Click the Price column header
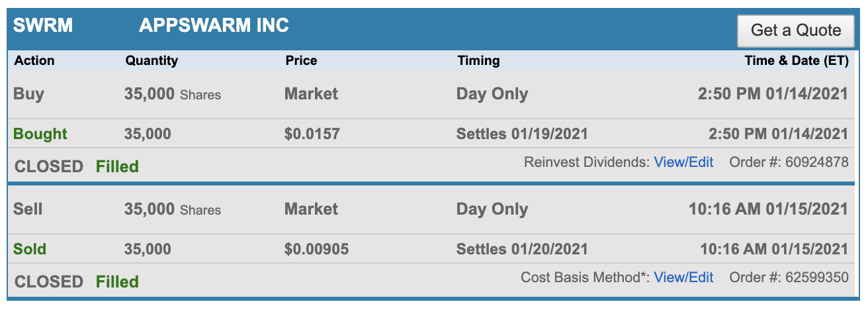The image size is (868, 310). pos(301,60)
